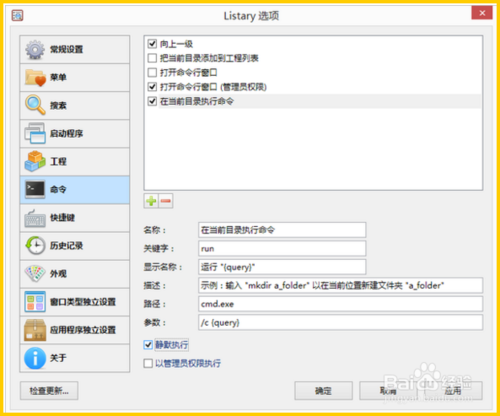The height and width of the screenshot is (416, 500).
Task: Open the 应用程序独立设置 box icon
Action: (35, 330)
